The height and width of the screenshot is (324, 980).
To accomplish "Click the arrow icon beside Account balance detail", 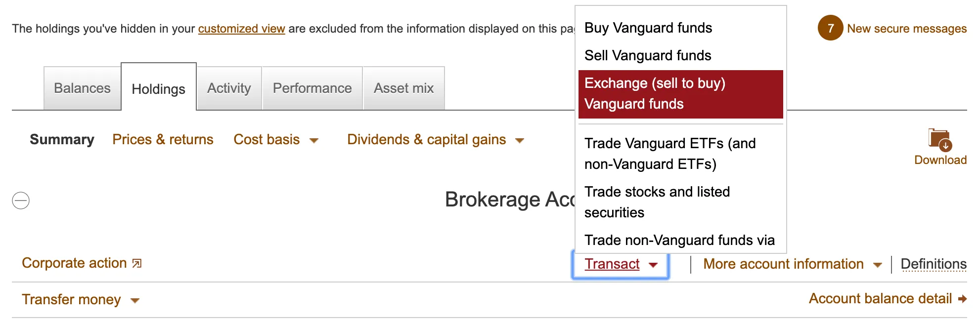I will click(961, 298).
